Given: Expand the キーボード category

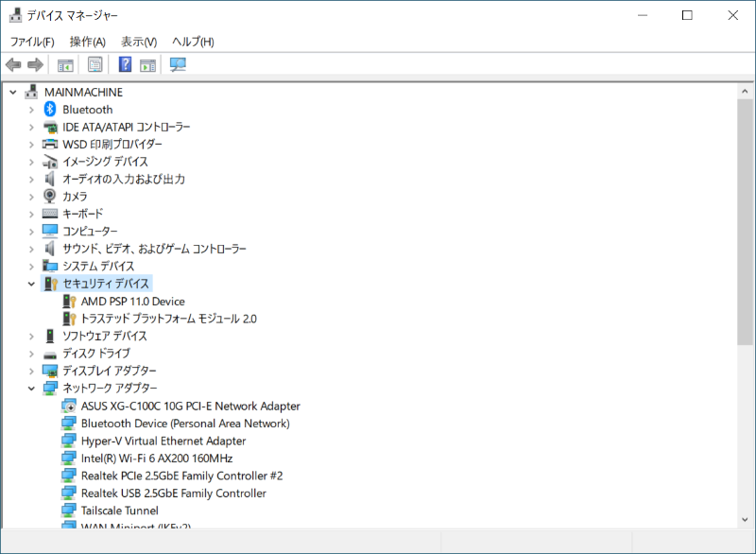Looking at the screenshot, I should 31,214.
